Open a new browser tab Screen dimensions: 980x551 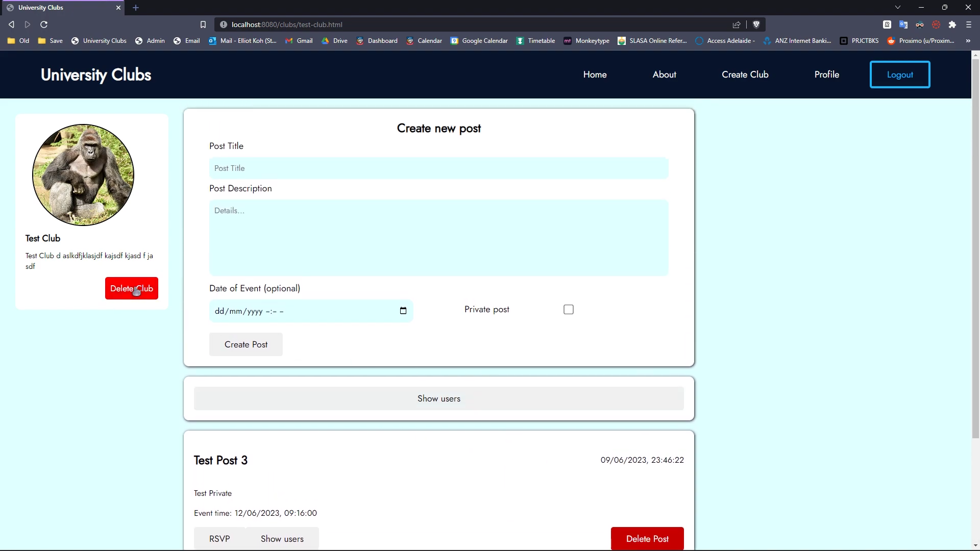(x=136, y=8)
